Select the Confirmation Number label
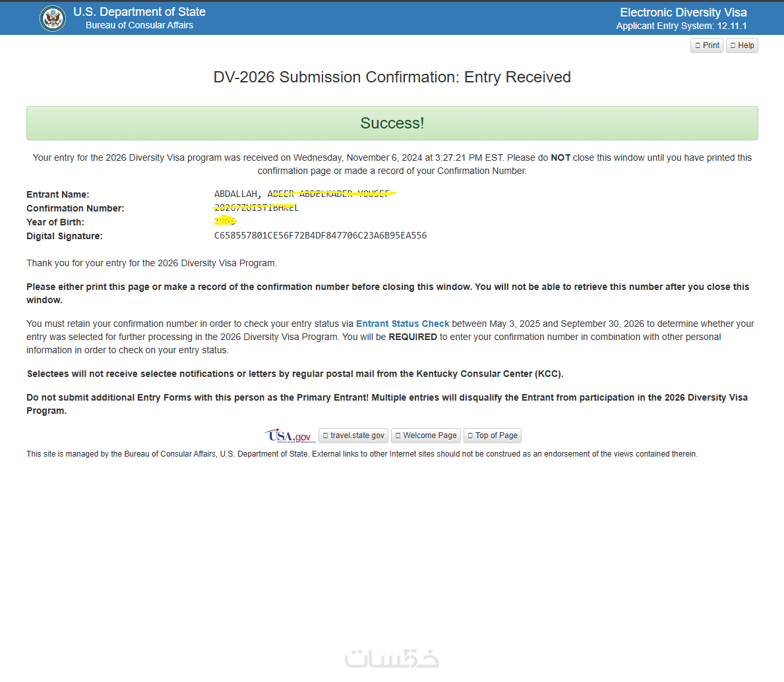The width and height of the screenshot is (784, 682). 76,208
